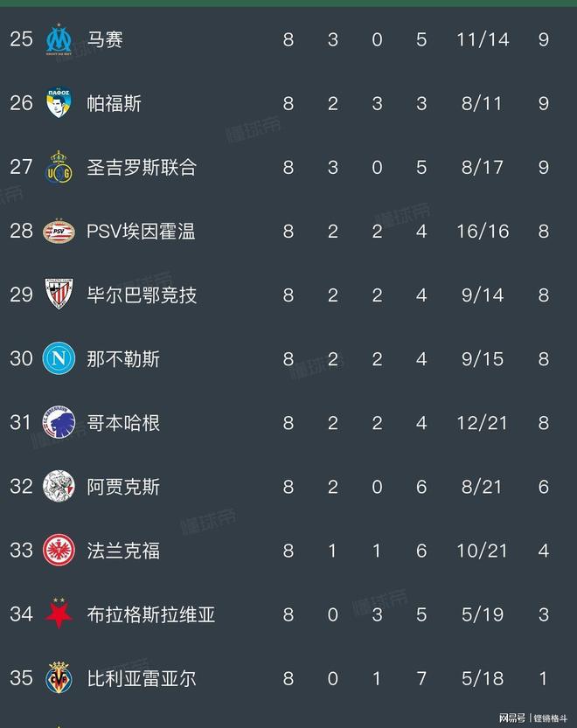This screenshot has height=728, width=577.
Task: Click the Union Saint-Gilloise (圣吉罗斯联合) crest
Action: (59, 168)
